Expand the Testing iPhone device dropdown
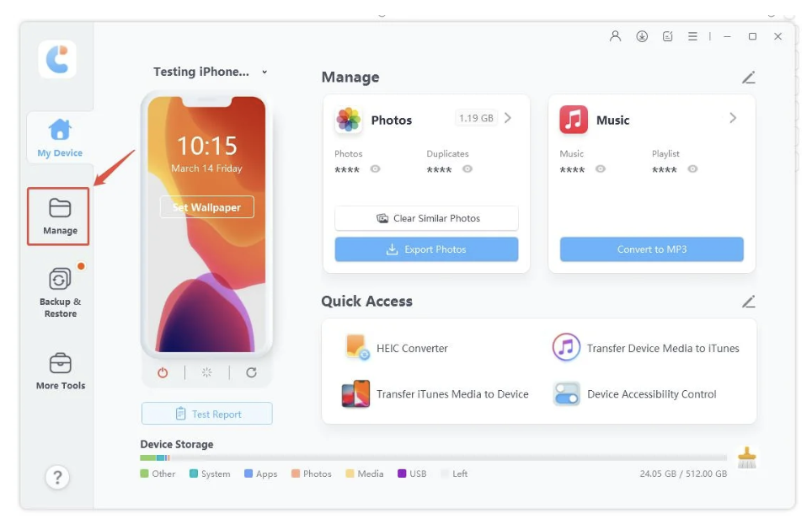Image resolution: width=812 pixels, height=519 pixels. pos(264,72)
